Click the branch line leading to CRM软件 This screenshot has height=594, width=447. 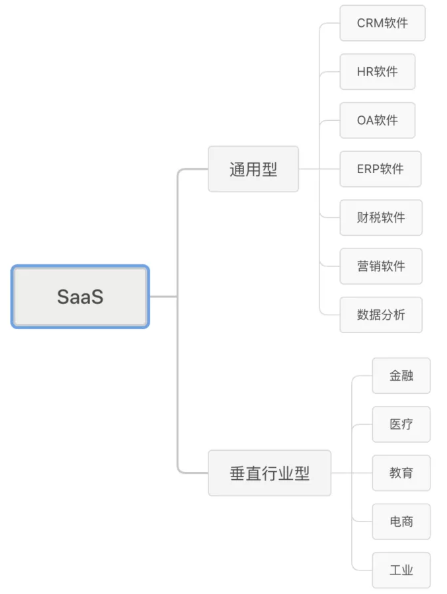(x=329, y=23)
